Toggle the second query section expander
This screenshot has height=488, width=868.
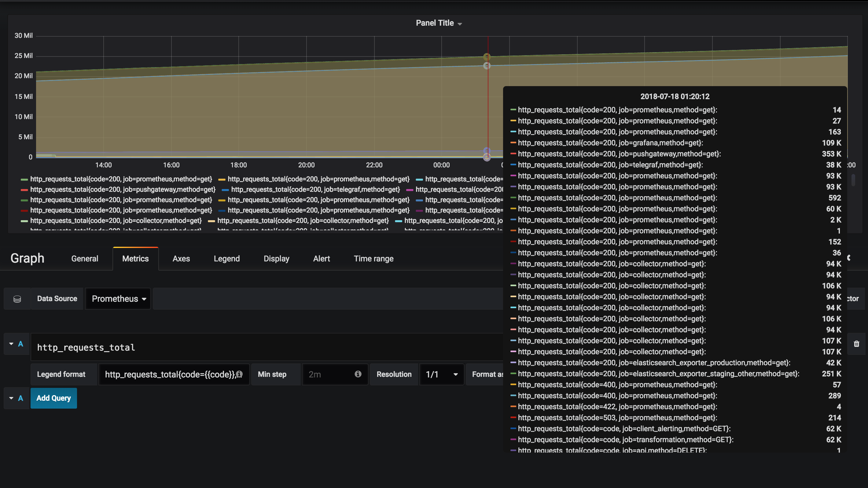[x=10, y=398]
